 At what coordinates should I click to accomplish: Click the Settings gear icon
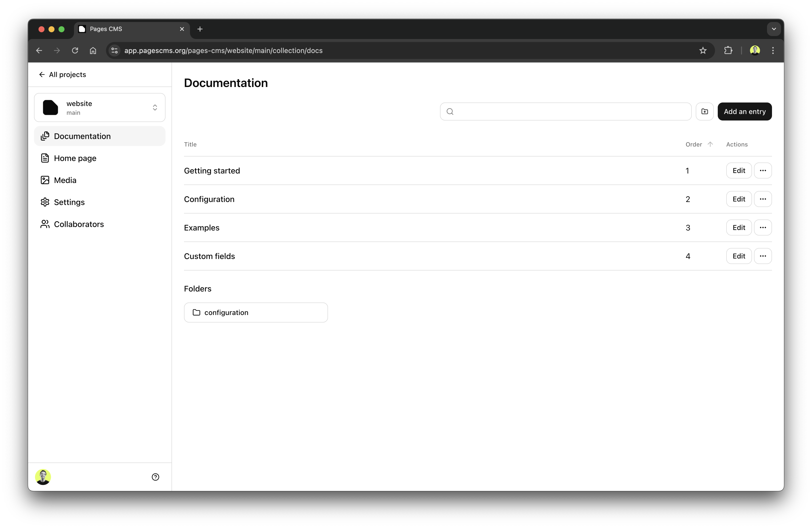click(x=45, y=202)
